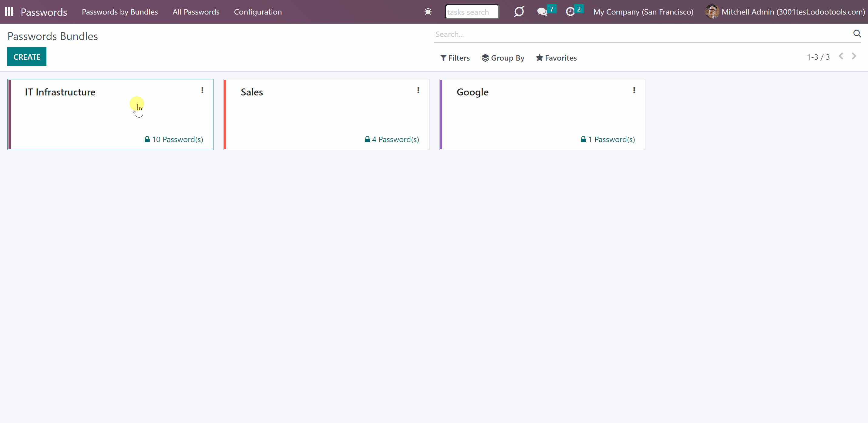The width and height of the screenshot is (868, 423).
Task: Expand the Favorites dropdown
Action: tap(556, 58)
